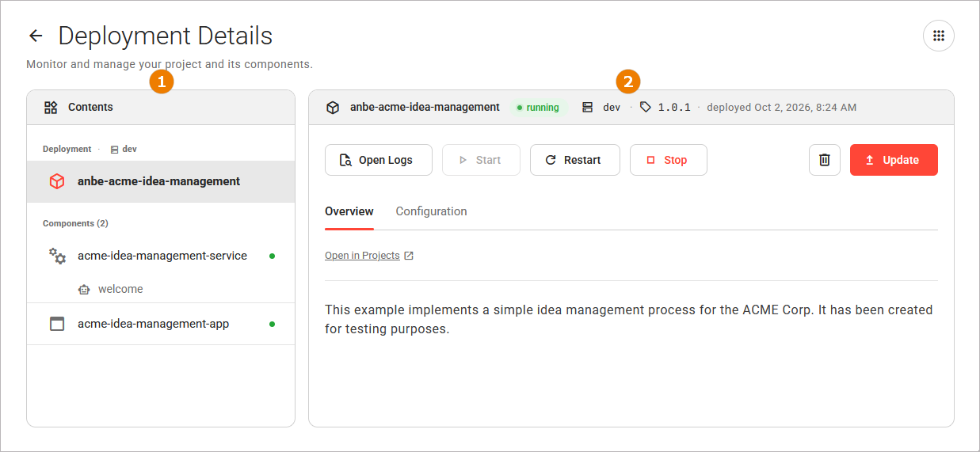Click the red Update button
The width and height of the screenshot is (980, 452).
coord(894,160)
